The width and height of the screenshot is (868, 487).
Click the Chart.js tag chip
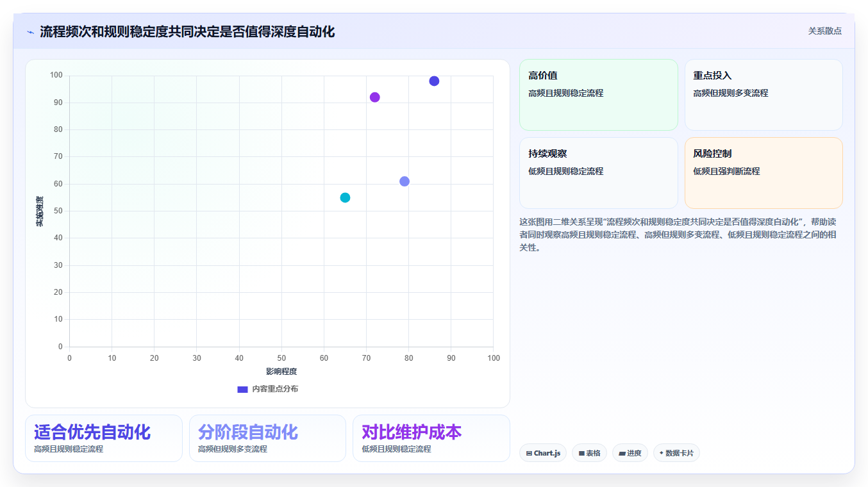point(543,453)
